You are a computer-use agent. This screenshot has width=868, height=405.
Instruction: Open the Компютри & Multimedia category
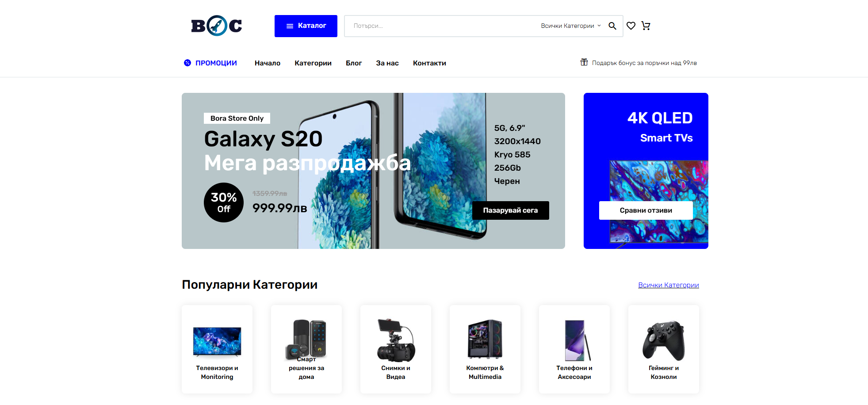[x=485, y=349]
